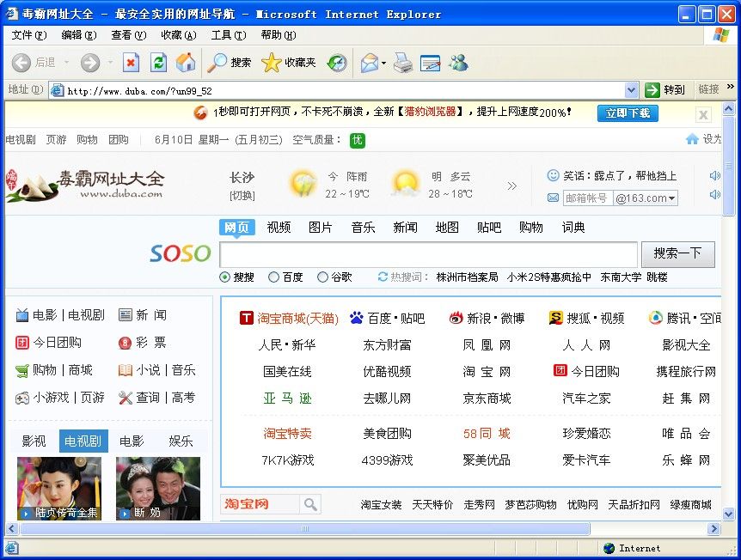Click the horizontal scrollbar thumb
Viewport: 741px width, 560px height.
305,529
